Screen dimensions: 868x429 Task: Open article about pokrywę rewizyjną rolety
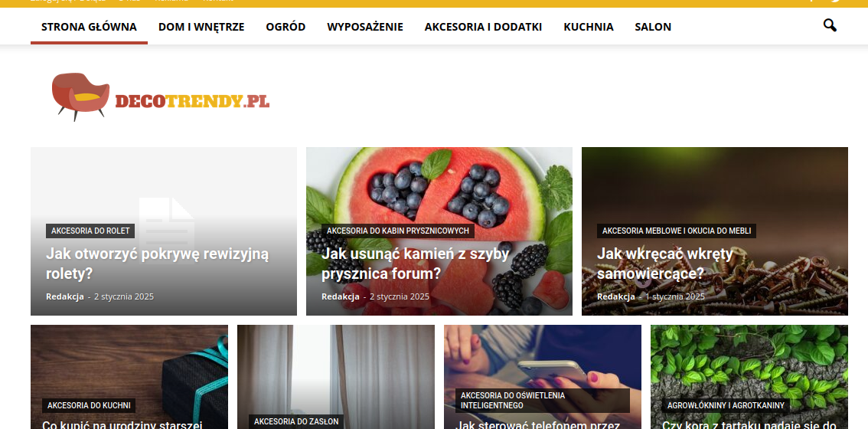tap(157, 264)
